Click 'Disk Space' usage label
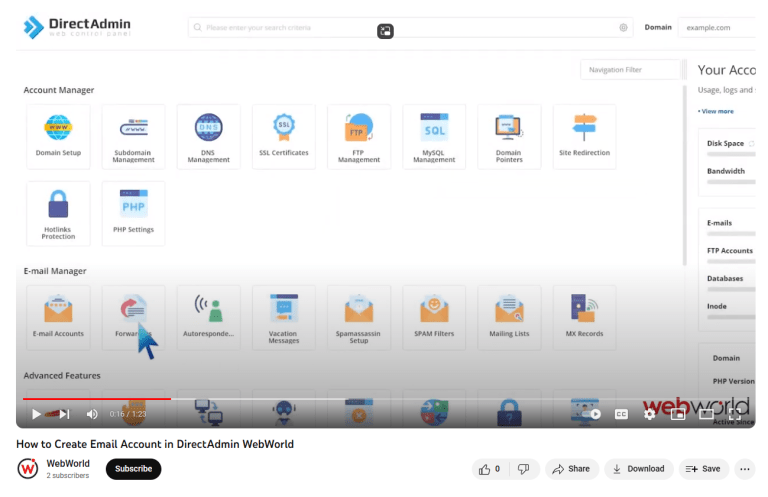The image size is (768, 497). pyautogui.click(x=725, y=143)
